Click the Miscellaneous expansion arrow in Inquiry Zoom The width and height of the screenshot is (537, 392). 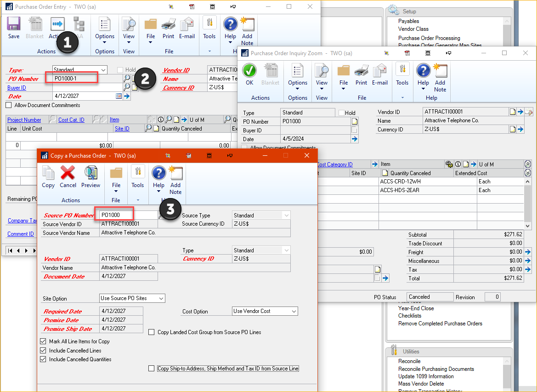point(528,261)
